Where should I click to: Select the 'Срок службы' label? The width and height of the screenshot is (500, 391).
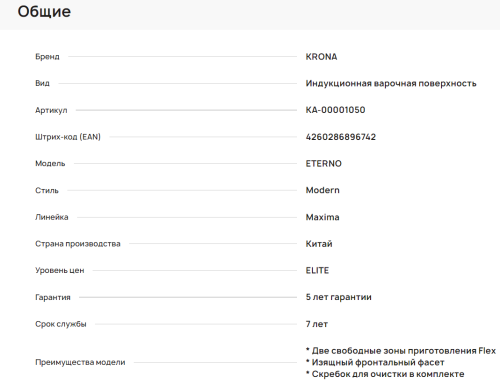(x=61, y=324)
